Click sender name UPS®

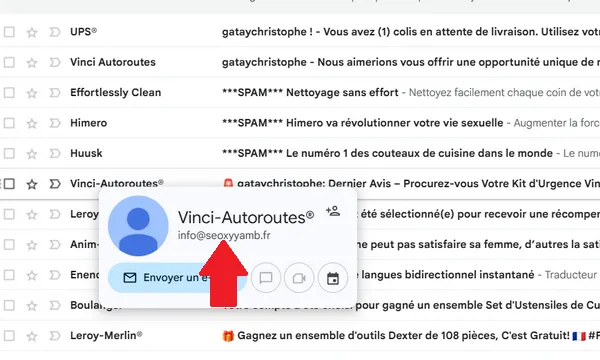pyautogui.click(x=83, y=32)
